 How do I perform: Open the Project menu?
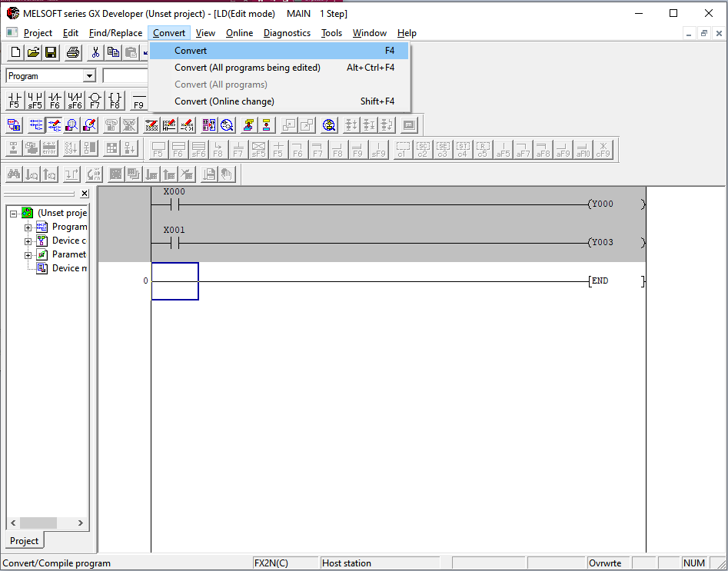[38, 33]
